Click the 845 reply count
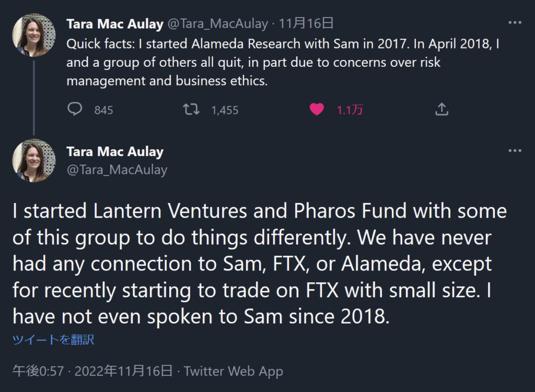 click(103, 110)
